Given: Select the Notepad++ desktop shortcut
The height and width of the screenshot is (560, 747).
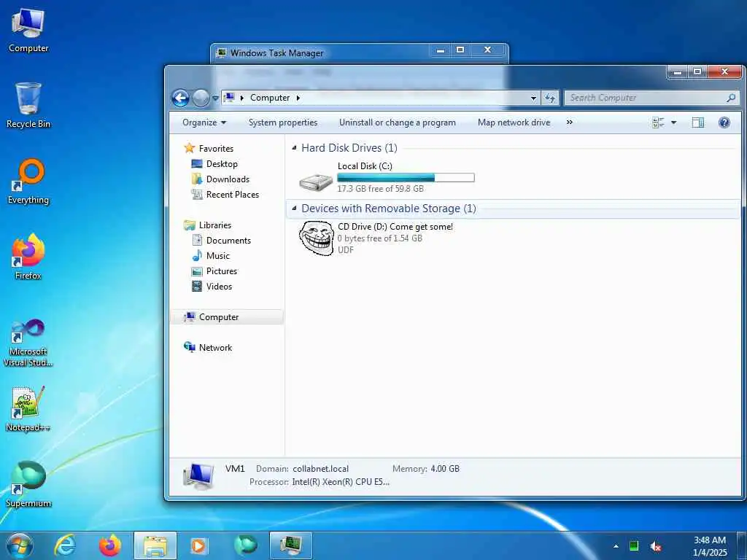Looking at the screenshot, I should pyautogui.click(x=28, y=410).
